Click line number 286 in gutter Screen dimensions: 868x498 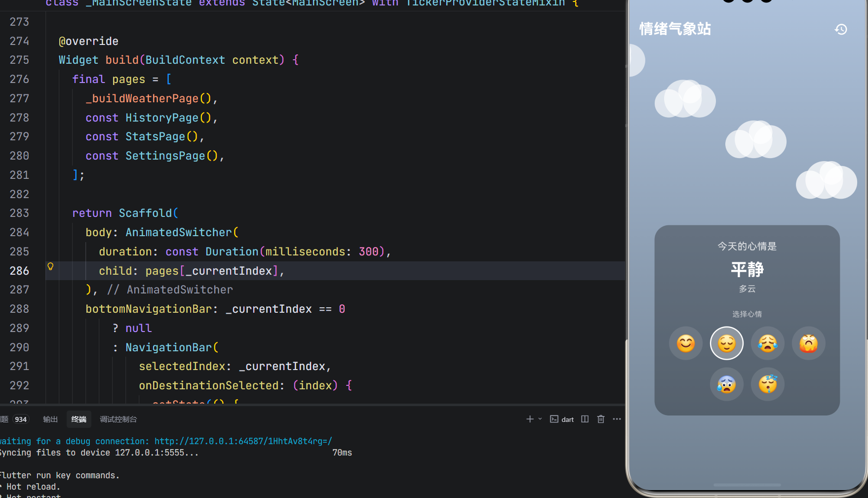tap(19, 271)
